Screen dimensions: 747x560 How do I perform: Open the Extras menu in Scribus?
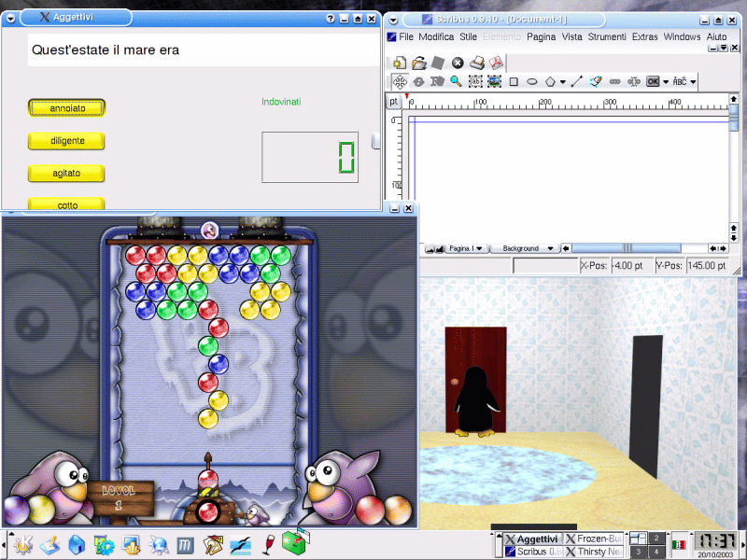point(644,36)
